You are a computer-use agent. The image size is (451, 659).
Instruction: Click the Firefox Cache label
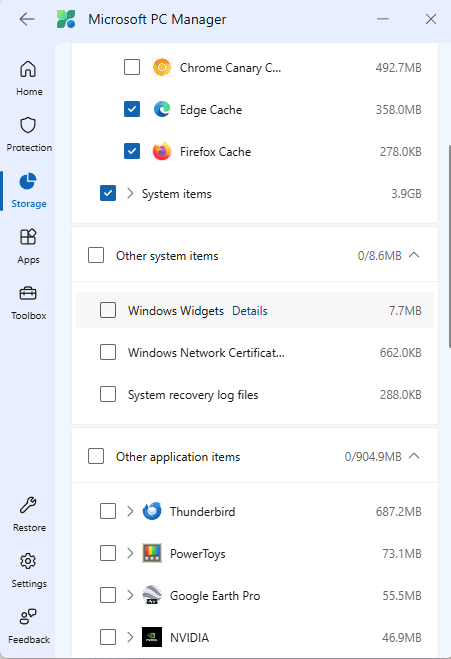pos(216,152)
